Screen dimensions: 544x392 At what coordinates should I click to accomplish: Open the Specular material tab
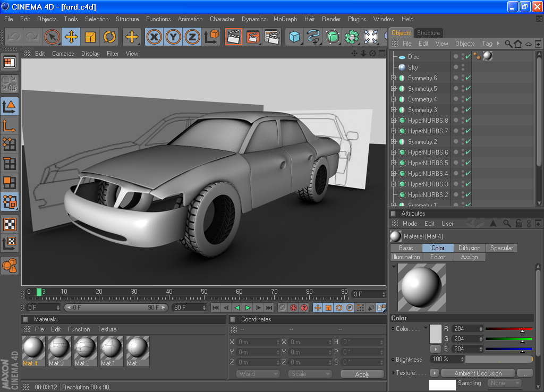point(501,248)
